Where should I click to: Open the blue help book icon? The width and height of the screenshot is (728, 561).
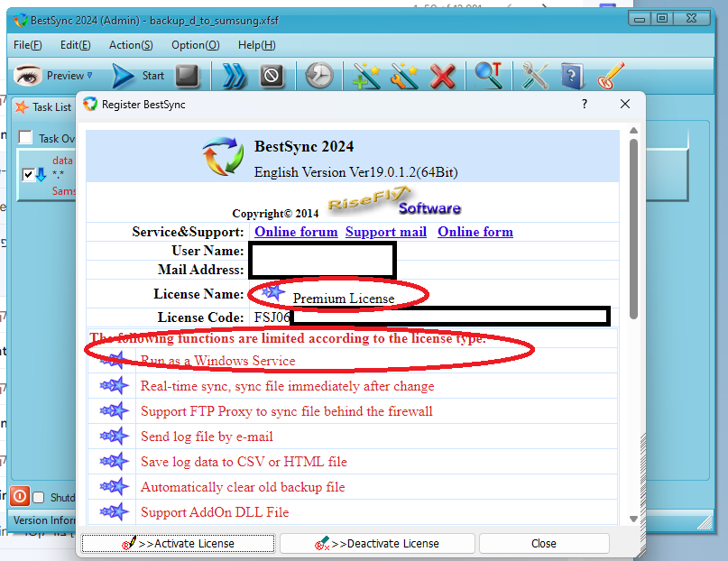[x=572, y=76]
